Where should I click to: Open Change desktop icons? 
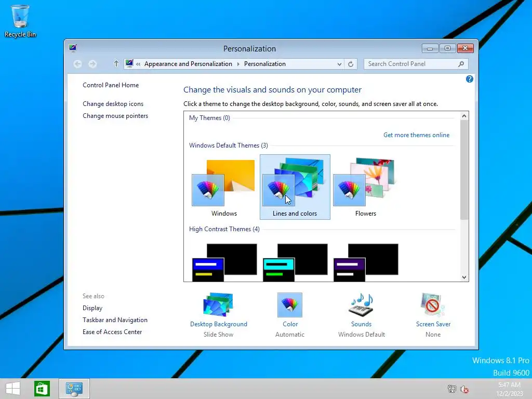click(x=113, y=104)
